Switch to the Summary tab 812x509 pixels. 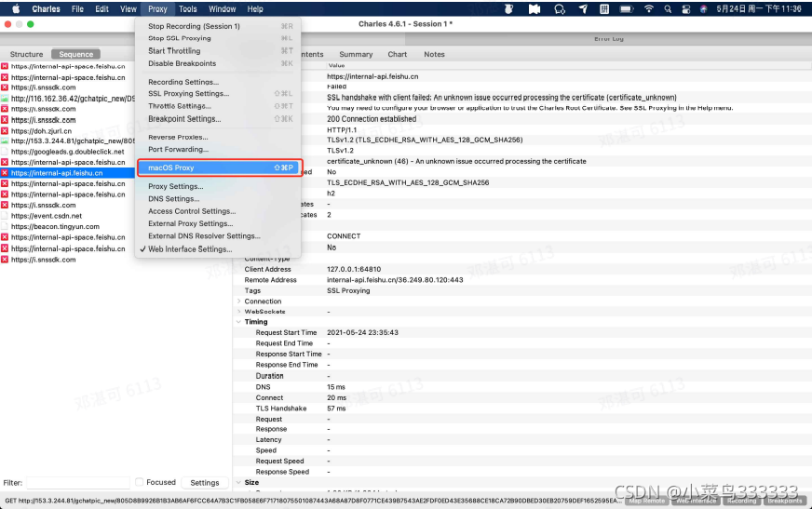pyautogui.click(x=356, y=54)
